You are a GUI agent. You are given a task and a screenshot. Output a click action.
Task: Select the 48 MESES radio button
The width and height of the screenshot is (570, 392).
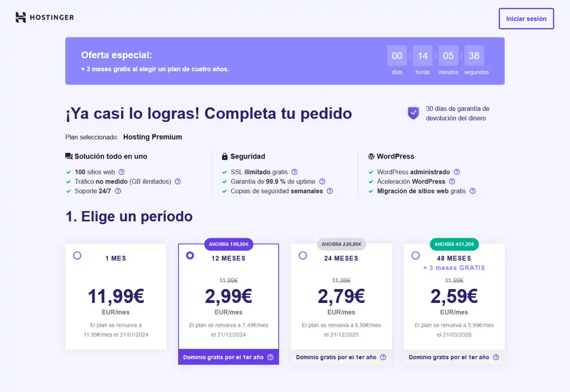415,255
